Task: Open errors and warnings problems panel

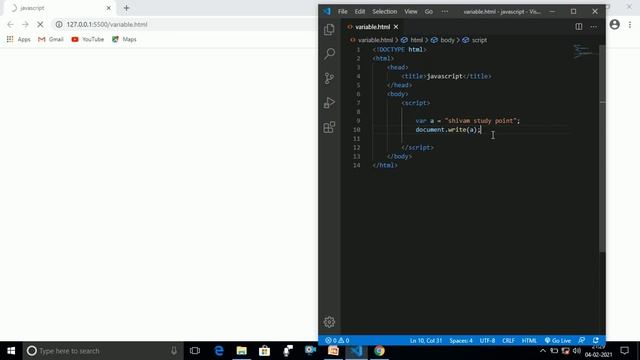Action: point(337,340)
